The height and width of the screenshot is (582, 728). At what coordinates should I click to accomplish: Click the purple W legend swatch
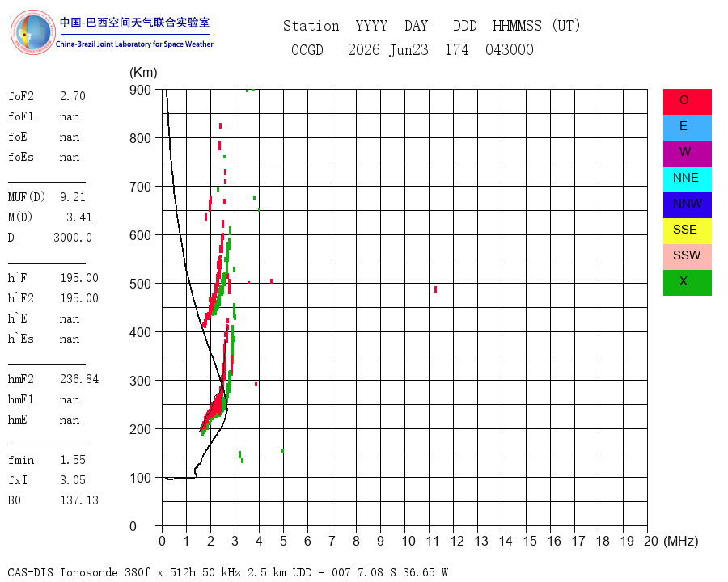[687, 153]
